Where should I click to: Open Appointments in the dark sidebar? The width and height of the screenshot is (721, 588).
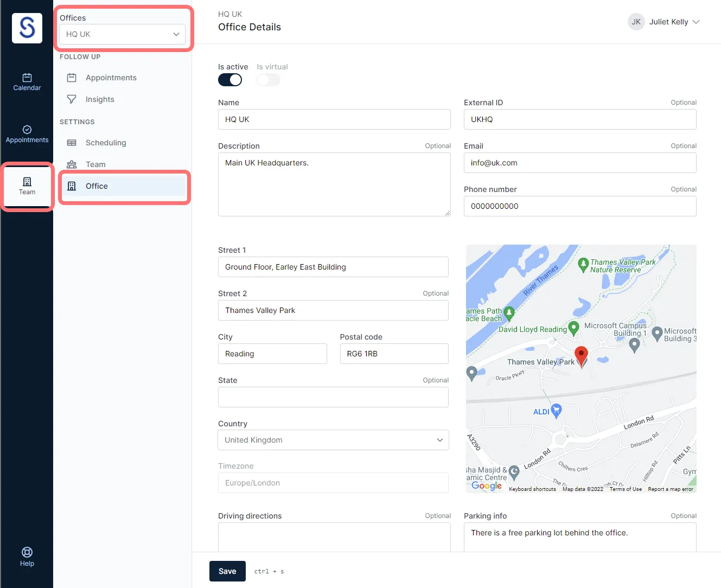click(27, 134)
